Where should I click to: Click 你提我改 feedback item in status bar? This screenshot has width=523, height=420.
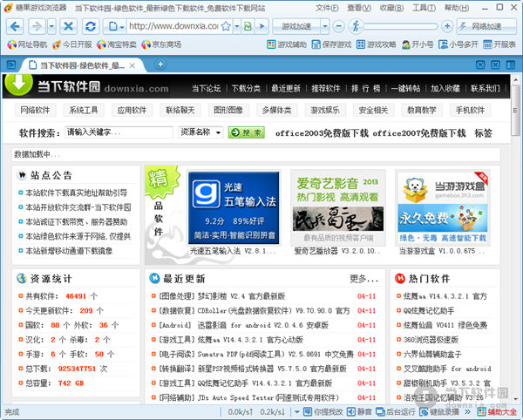click(323, 412)
